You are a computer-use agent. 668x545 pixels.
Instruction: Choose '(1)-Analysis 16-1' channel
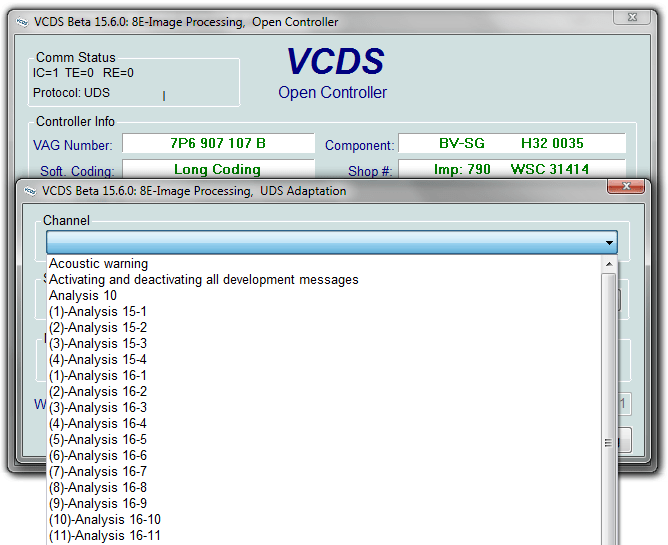(x=324, y=375)
